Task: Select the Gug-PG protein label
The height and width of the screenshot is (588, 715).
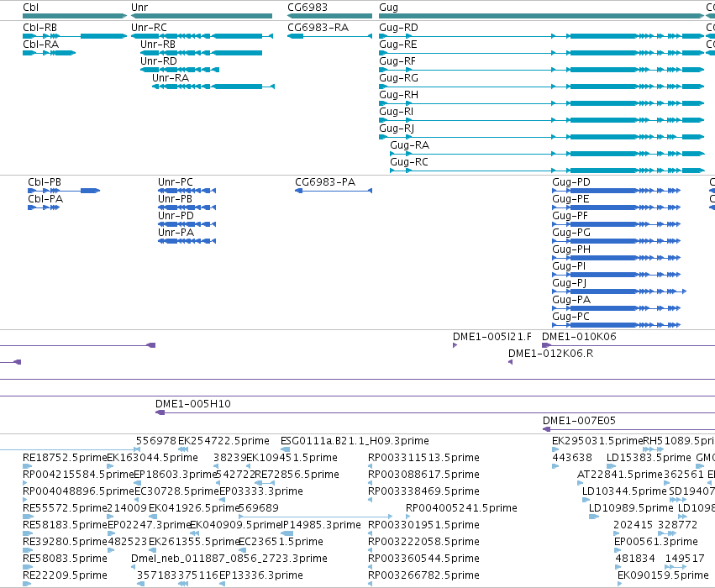Action: [571, 233]
